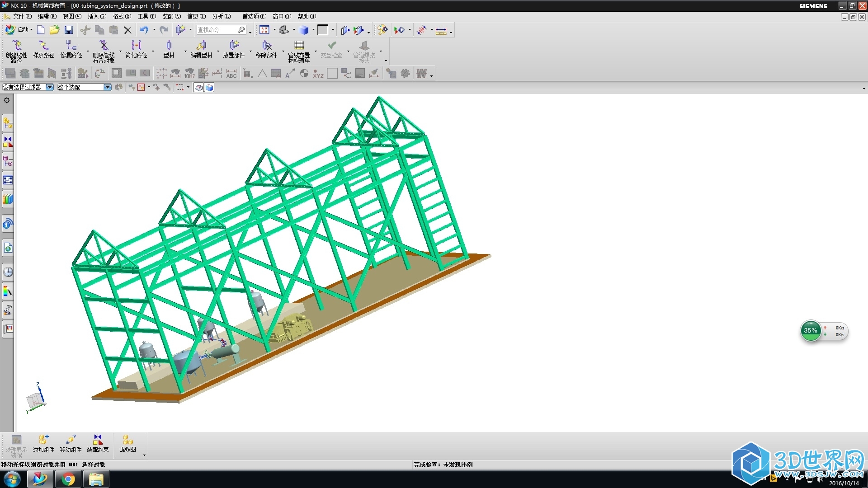
Task: Open the Assembly Navigator sidebar tab
Action: coord(8,122)
